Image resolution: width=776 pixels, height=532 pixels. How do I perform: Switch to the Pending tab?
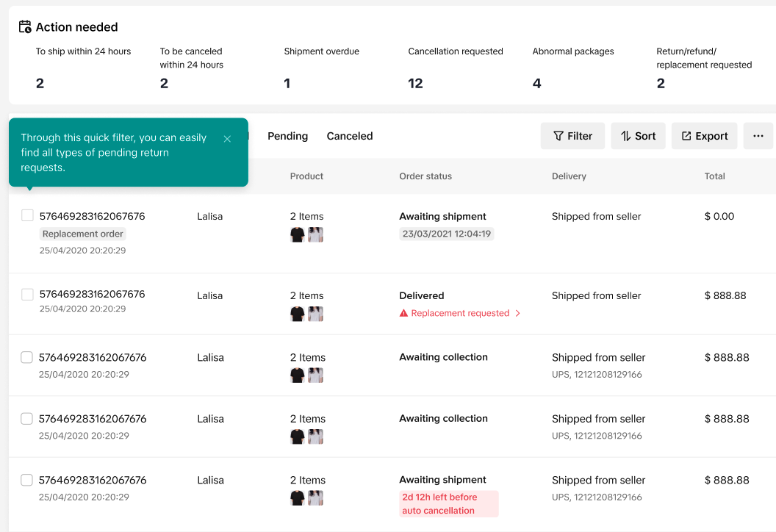(287, 136)
